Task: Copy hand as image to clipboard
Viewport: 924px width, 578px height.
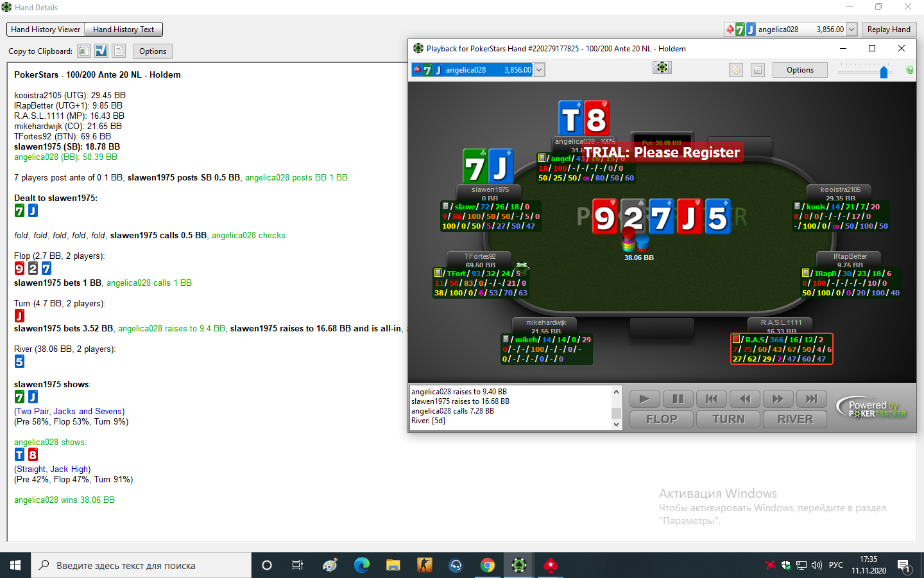Action: [x=83, y=51]
